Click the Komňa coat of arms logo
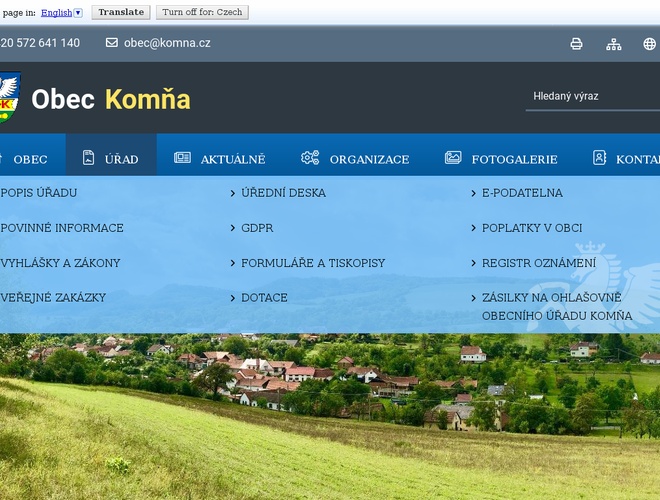 pos(9,98)
